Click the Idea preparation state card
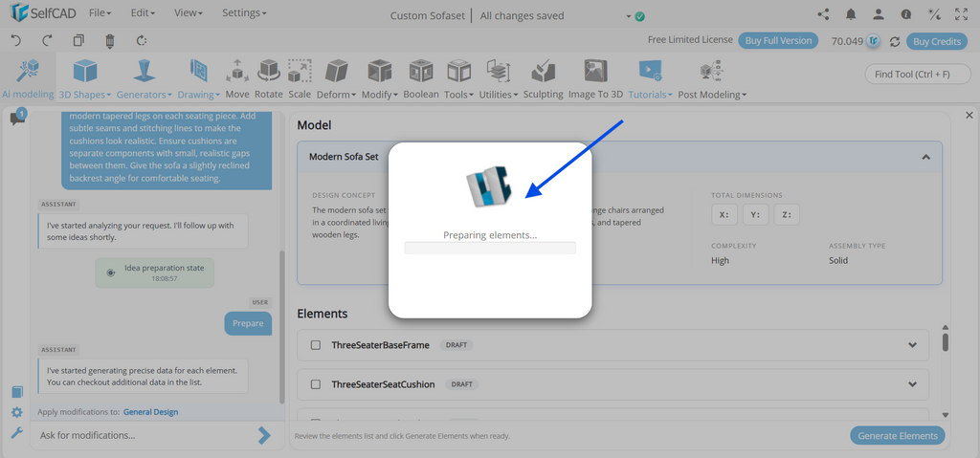 pyautogui.click(x=154, y=273)
